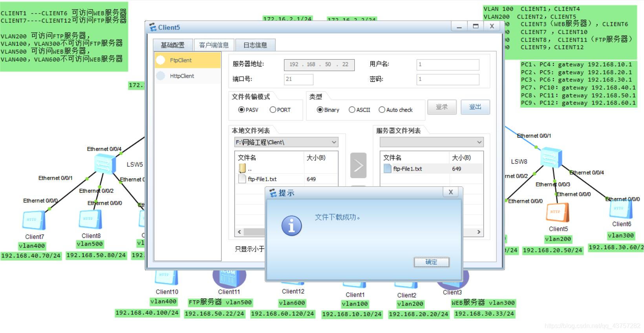Viewport: 644px width, 333px height.
Task: Click the Client7 device icon
Action: (34, 220)
